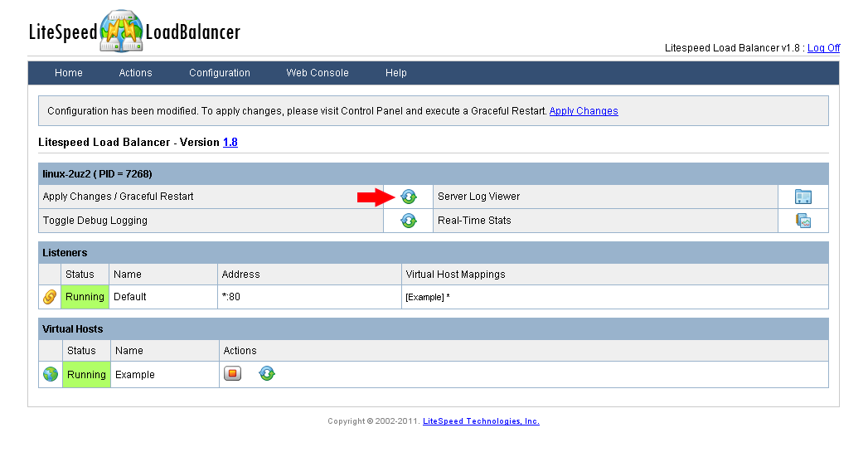Click the Apply Changes / Graceful Restart label
The width and height of the screenshot is (868, 457).
click(118, 196)
